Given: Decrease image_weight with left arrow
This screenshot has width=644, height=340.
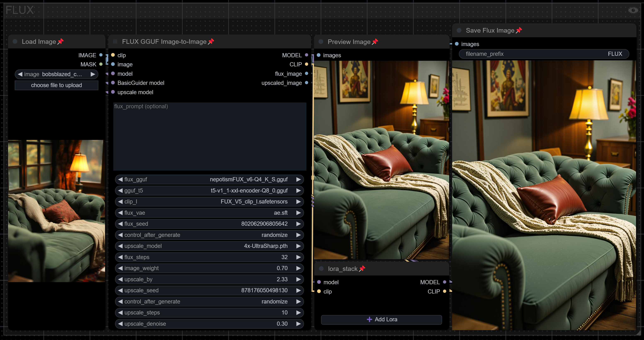Looking at the screenshot, I should point(120,268).
